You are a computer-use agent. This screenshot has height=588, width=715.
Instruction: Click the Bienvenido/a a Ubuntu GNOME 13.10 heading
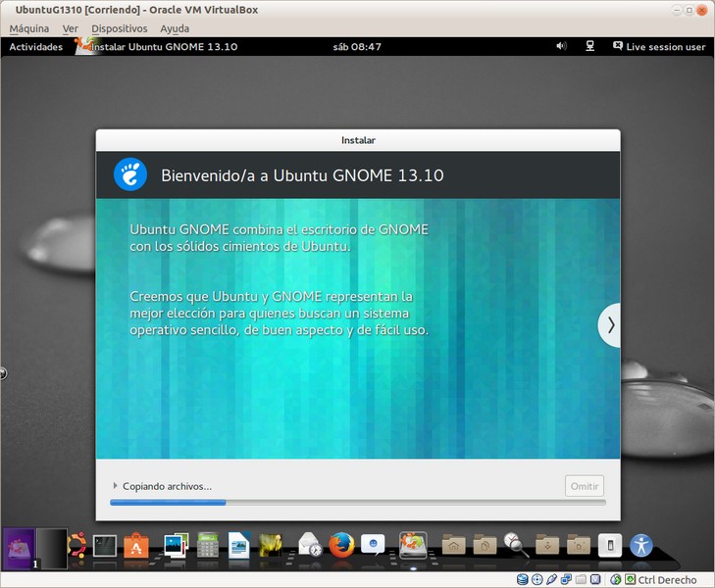point(302,175)
